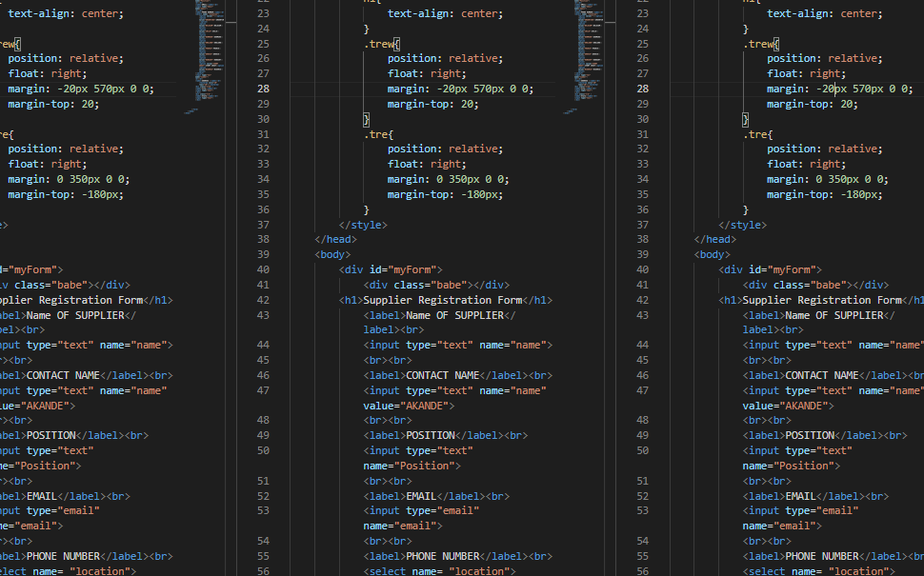924x576 pixels.
Task: Select line number 40 in right pane
Action: click(x=643, y=269)
